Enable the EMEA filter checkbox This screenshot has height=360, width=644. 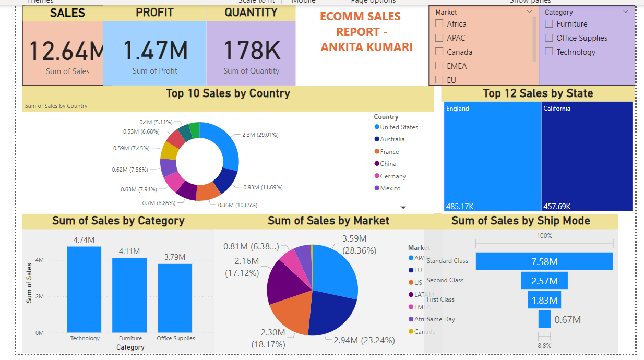[x=440, y=66]
